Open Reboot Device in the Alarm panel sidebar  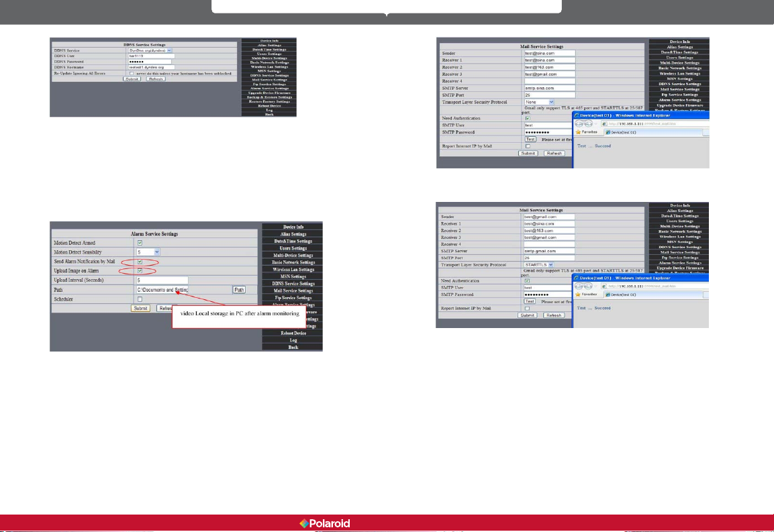293,333
